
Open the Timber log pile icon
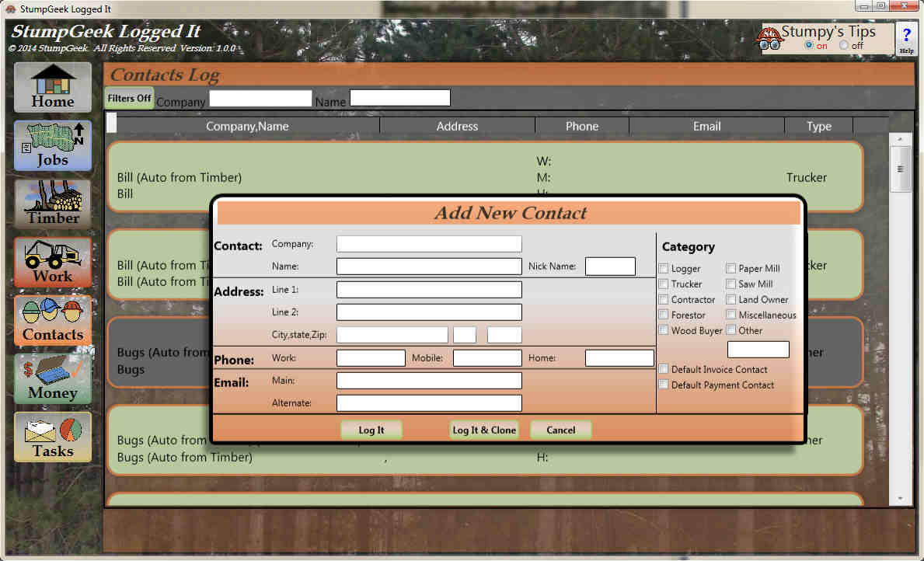coord(53,204)
